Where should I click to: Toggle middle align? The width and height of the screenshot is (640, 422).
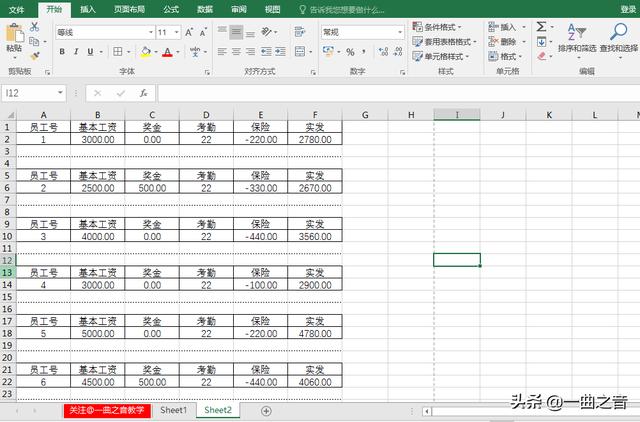[x=236, y=32]
